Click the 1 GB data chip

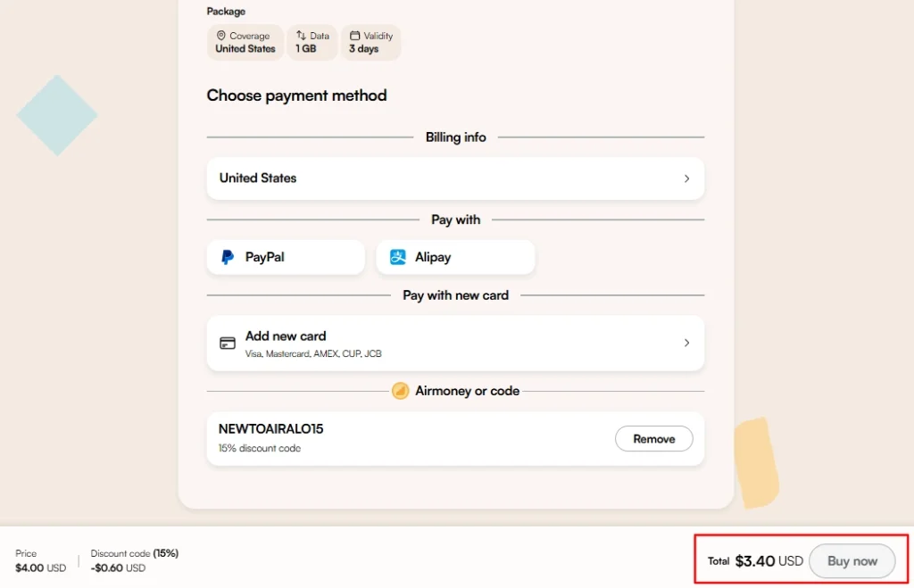click(x=312, y=43)
